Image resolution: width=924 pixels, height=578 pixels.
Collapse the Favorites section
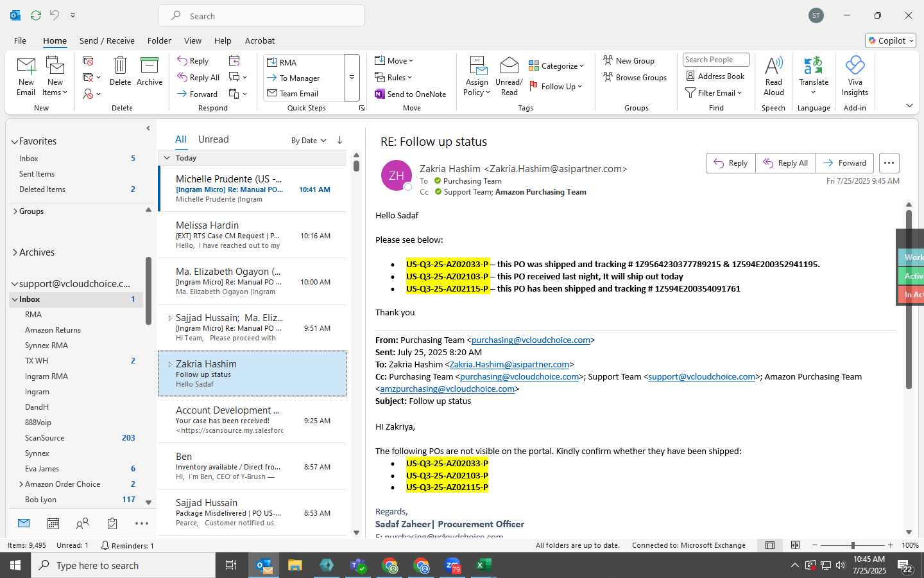point(15,141)
